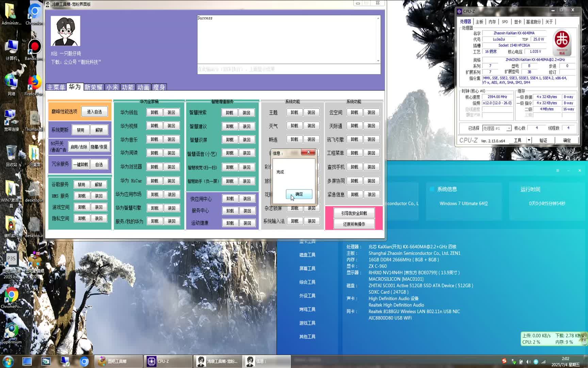Close the 信息 popup with red X

click(x=308, y=152)
